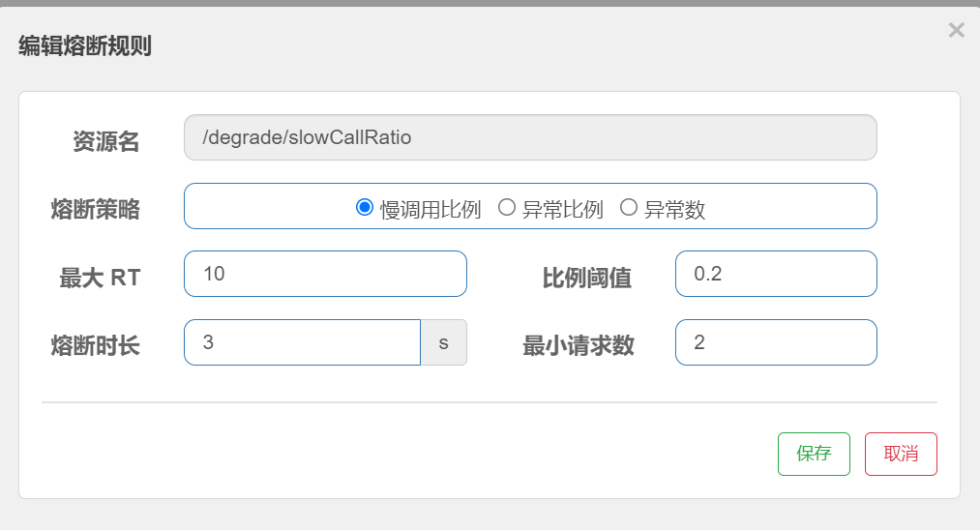
Task: Focus the 最小请求数 input field
Action: pos(776,342)
